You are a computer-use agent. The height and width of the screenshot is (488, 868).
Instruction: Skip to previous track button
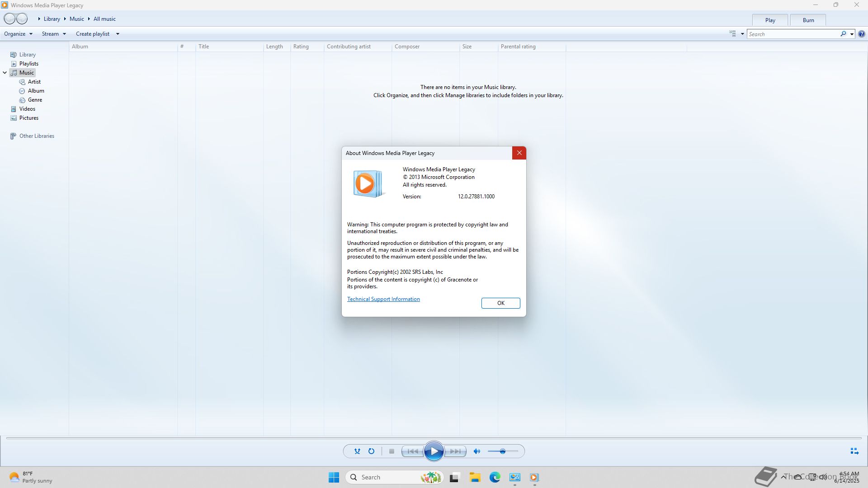412,451
